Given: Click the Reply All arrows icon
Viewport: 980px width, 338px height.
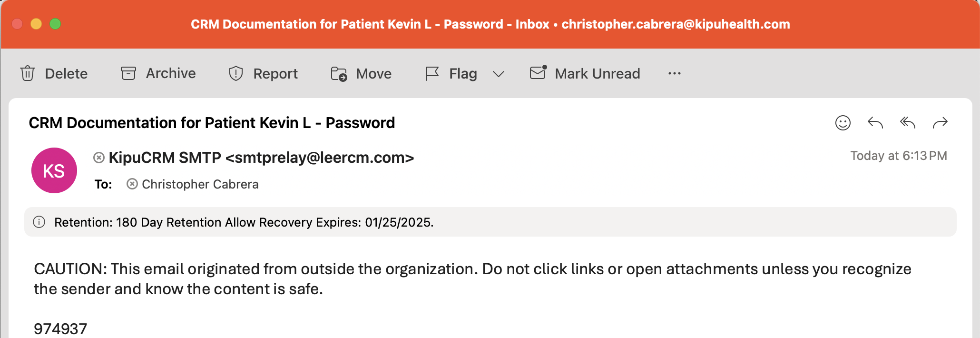Looking at the screenshot, I should [907, 123].
